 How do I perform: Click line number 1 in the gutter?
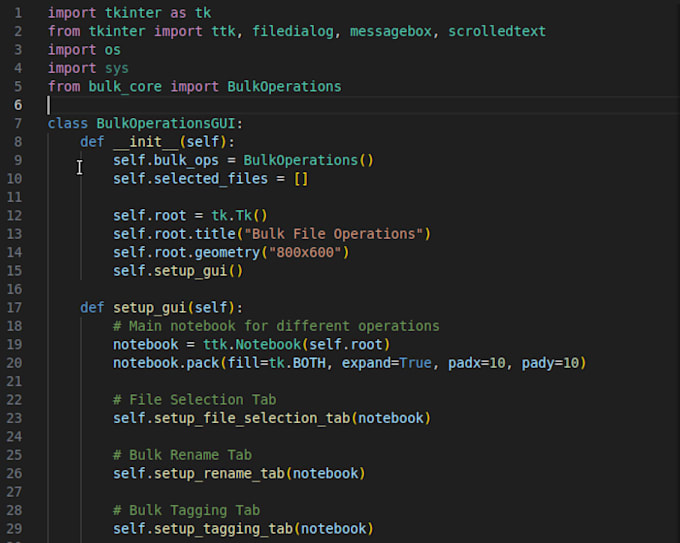[x=18, y=13]
